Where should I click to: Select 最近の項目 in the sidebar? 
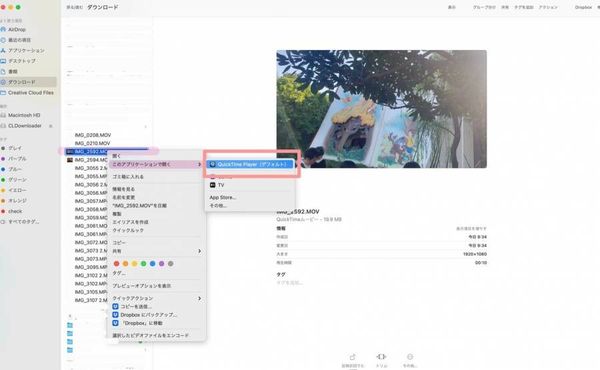click(x=19, y=40)
